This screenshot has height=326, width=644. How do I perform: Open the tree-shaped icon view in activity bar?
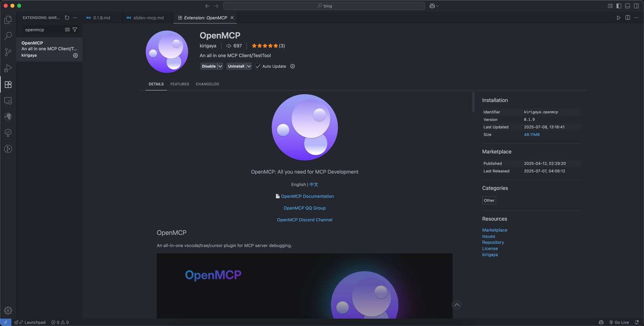pyautogui.click(x=8, y=133)
